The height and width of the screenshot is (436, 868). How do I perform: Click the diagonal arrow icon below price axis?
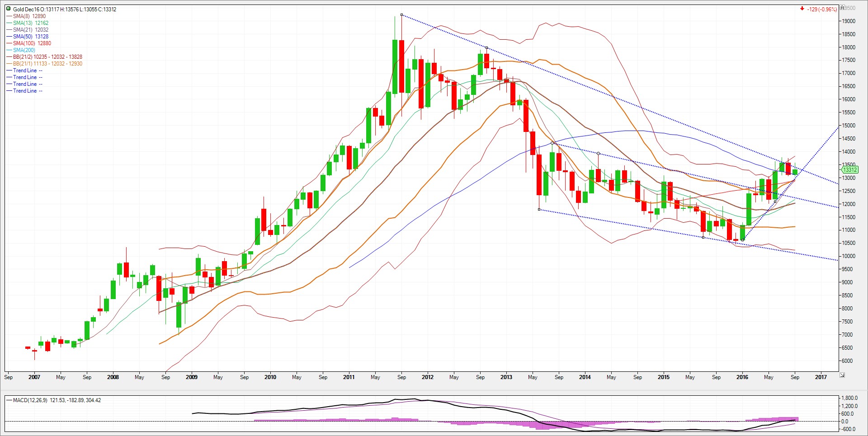click(842, 375)
